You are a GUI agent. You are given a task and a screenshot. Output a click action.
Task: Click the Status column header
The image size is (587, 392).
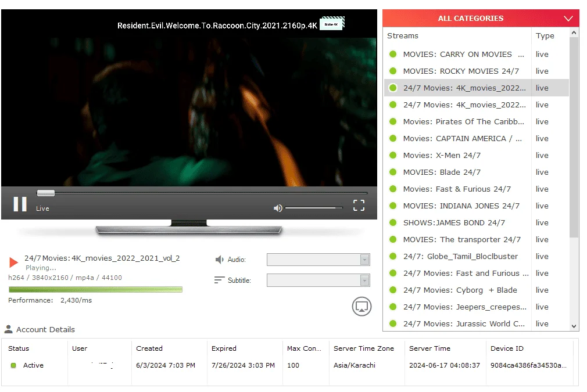pyautogui.click(x=19, y=348)
